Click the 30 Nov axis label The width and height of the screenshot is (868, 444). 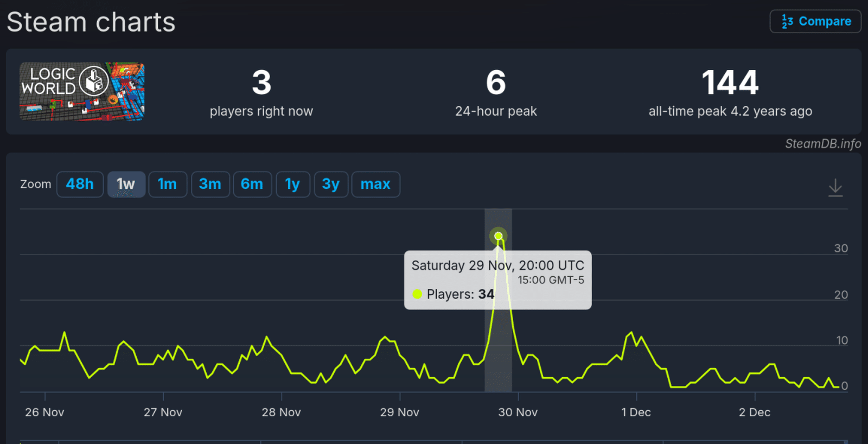pos(518,412)
